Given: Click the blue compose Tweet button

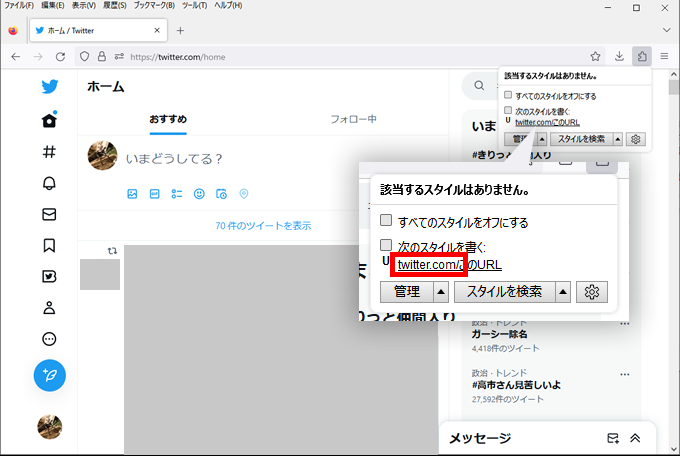Looking at the screenshot, I should [x=50, y=375].
